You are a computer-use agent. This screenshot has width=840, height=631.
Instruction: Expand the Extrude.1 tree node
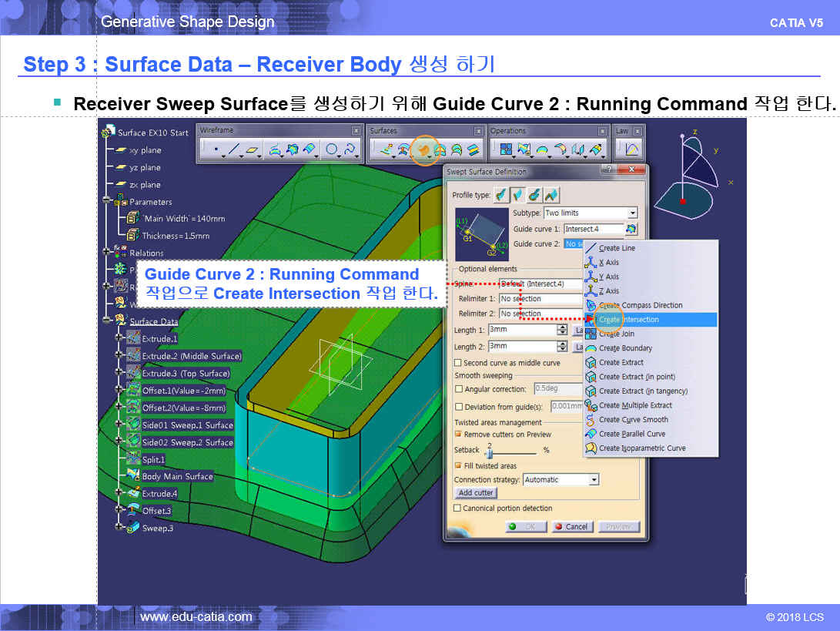(x=119, y=338)
